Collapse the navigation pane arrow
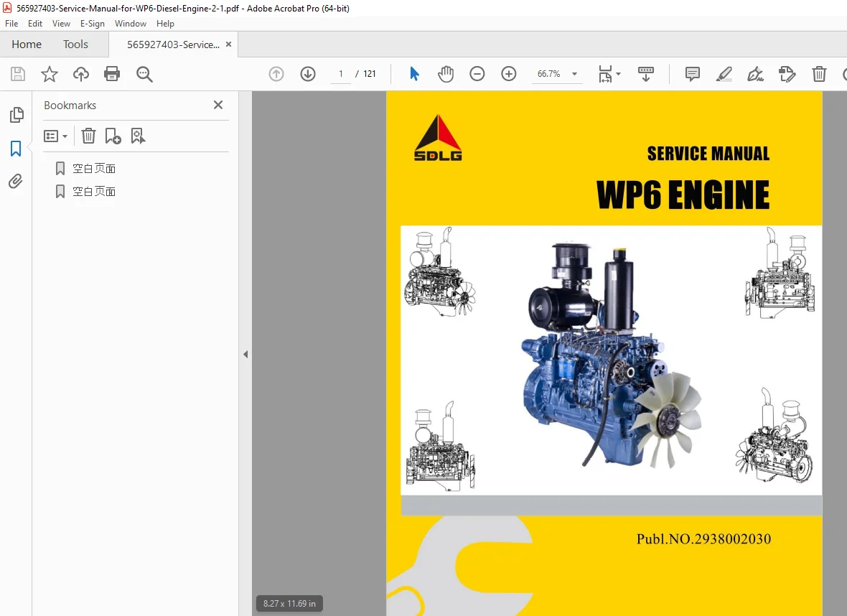847x616 pixels. click(245, 355)
